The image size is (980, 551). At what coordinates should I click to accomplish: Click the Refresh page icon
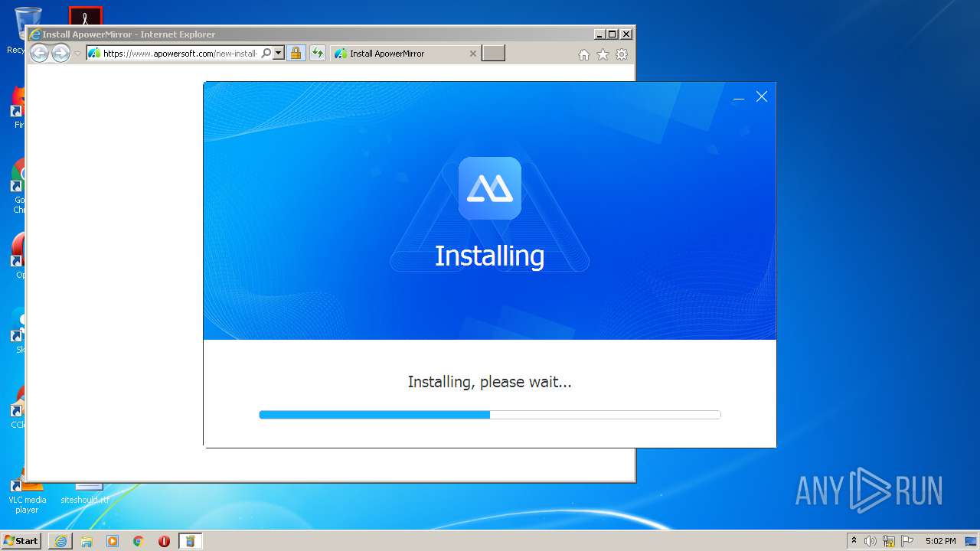tap(317, 54)
